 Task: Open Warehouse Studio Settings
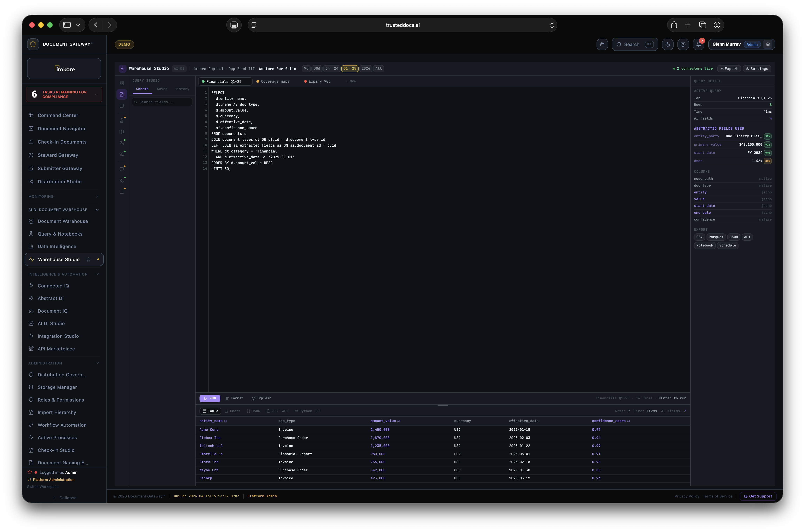coord(757,68)
